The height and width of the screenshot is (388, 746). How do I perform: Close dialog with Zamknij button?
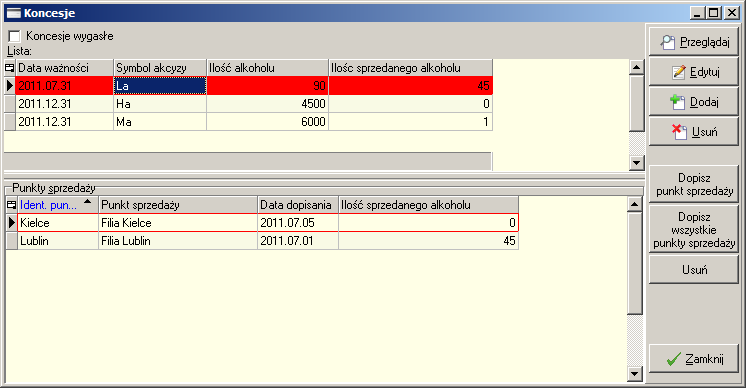tap(694, 359)
